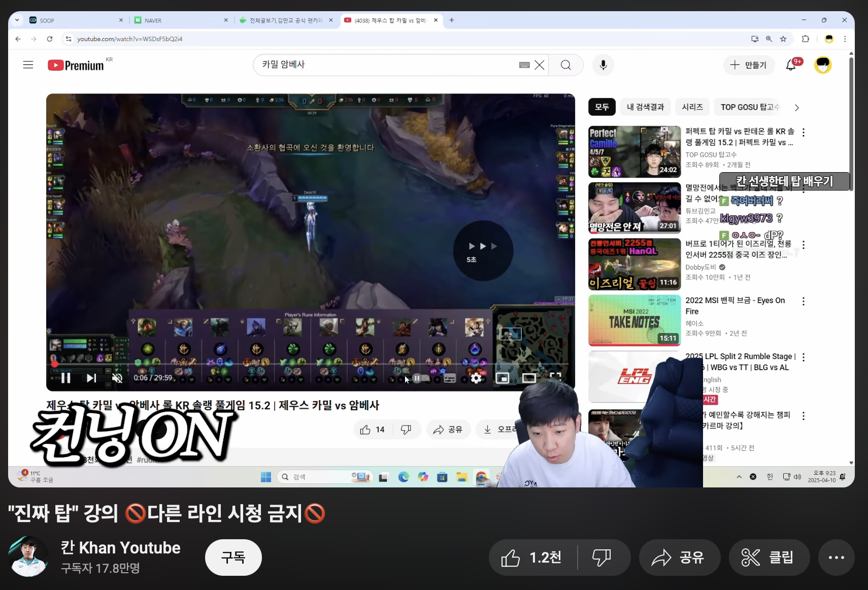Go back in the browser
This screenshot has height=590, width=868.
tap(18, 39)
